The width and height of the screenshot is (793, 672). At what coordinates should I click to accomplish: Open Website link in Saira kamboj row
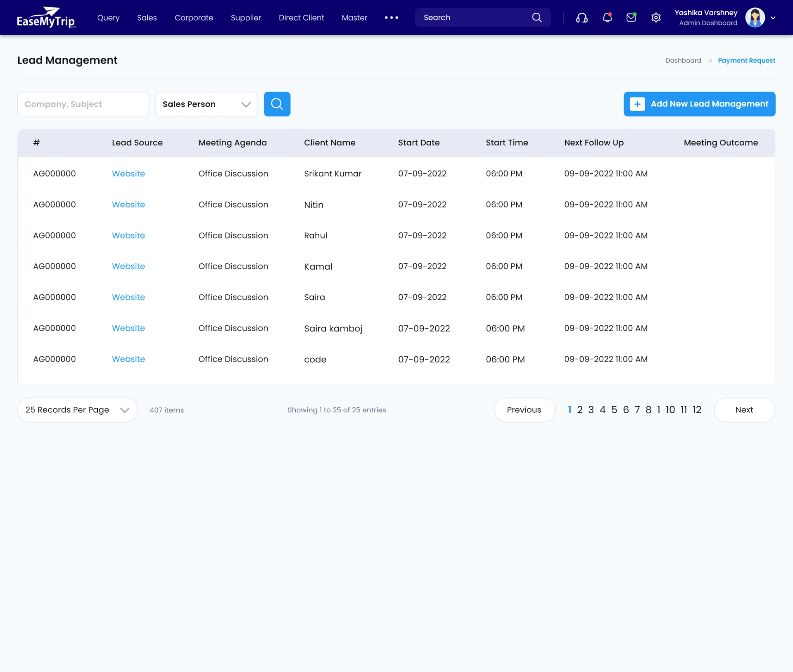pyautogui.click(x=128, y=328)
